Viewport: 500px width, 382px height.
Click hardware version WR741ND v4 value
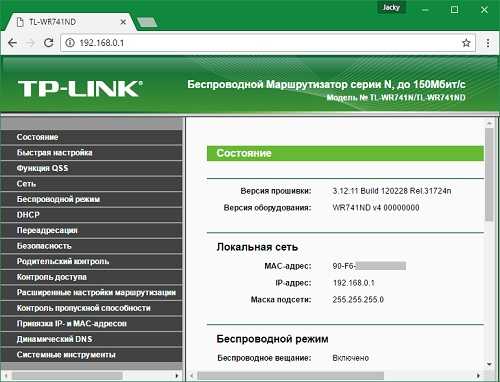click(376, 208)
